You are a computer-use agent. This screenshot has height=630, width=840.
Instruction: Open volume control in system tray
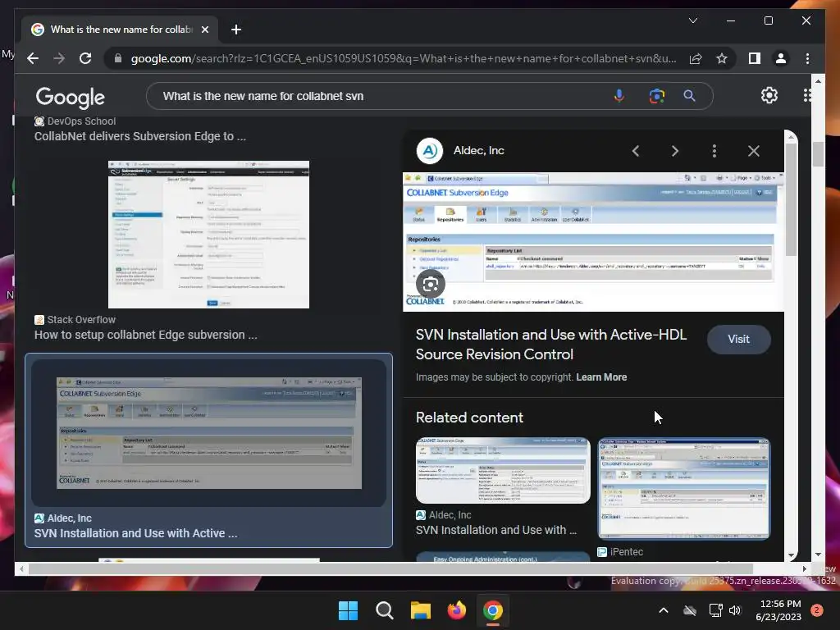[x=735, y=610]
